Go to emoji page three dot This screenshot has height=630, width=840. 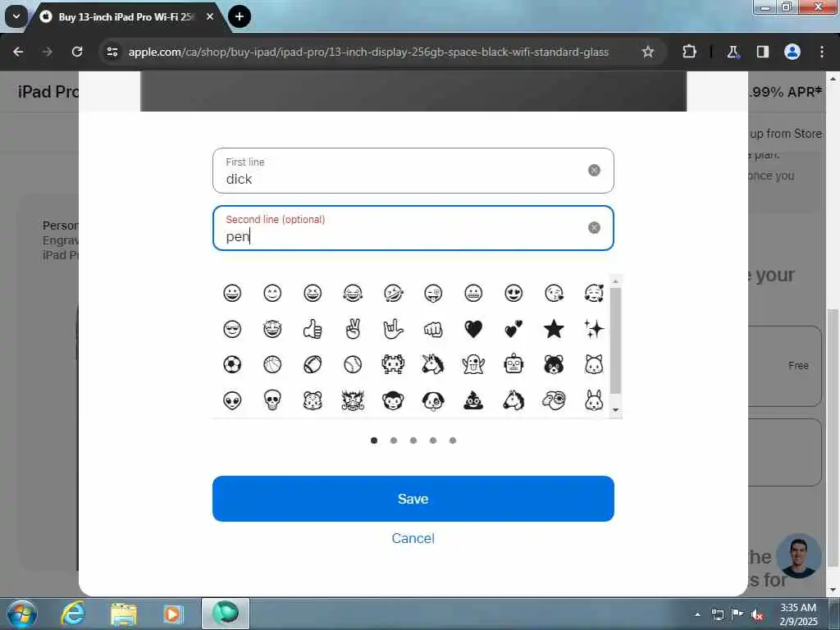click(413, 441)
